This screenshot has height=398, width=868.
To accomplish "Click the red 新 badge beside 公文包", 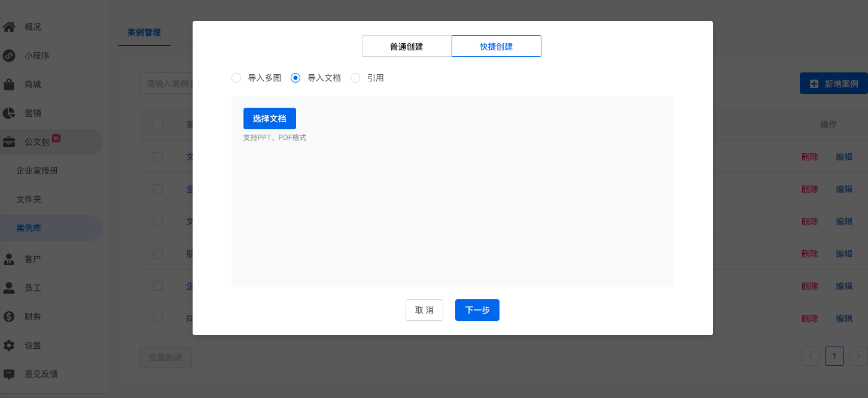I will (x=56, y=138).
